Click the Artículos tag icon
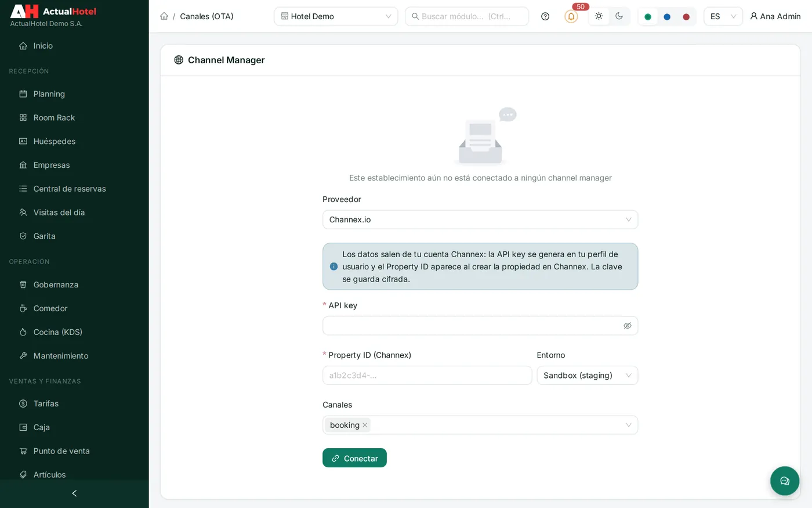812x508 pixels. pyautogui.click(x=23, y=475)
